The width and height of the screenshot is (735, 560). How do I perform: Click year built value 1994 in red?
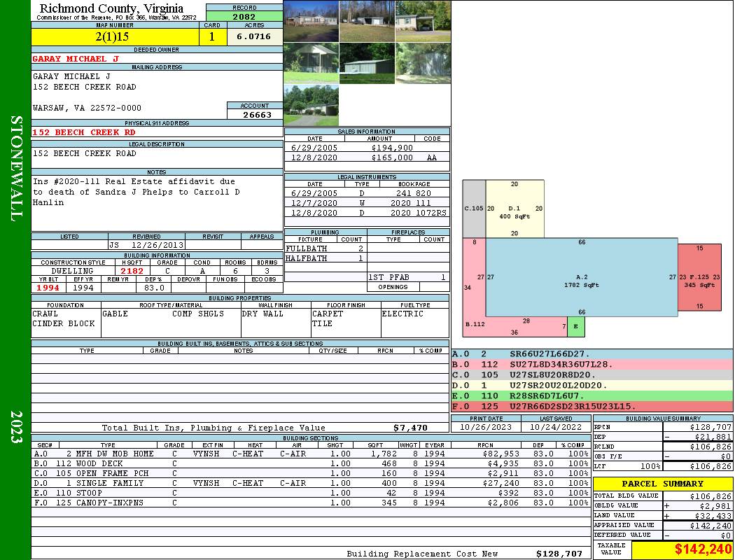48,288
